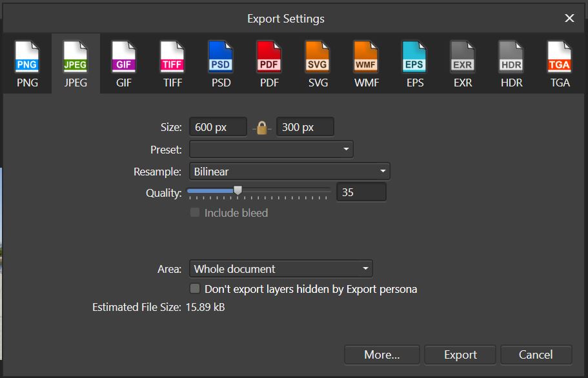Click the Quality value field showing 35
The image size is (588, 378).
click(x=361, y=192)
